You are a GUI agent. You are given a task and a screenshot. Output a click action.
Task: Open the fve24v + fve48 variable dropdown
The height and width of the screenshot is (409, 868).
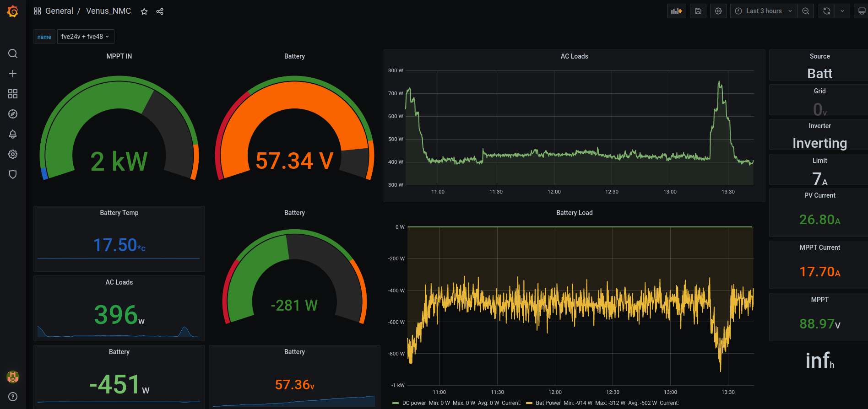(x=86, y=37)
